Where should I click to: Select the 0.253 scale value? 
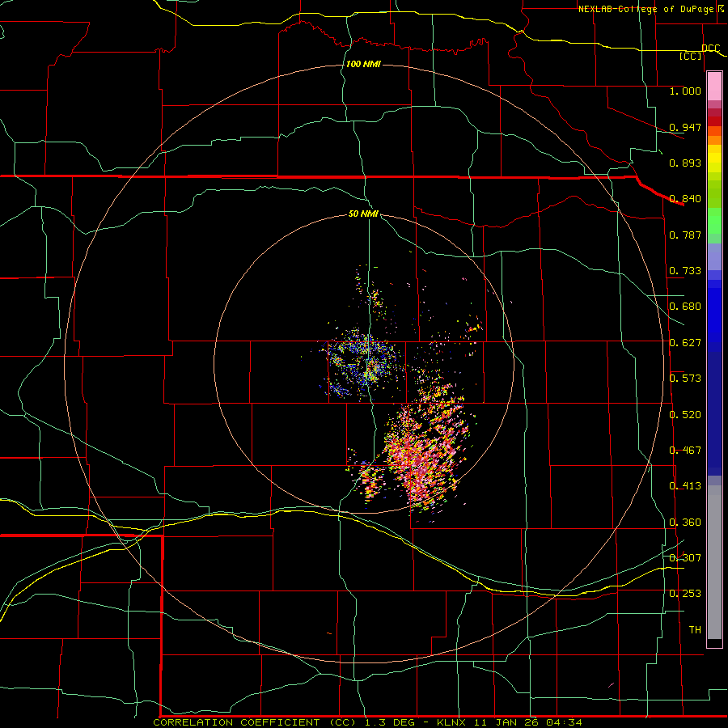pos(685,594)
